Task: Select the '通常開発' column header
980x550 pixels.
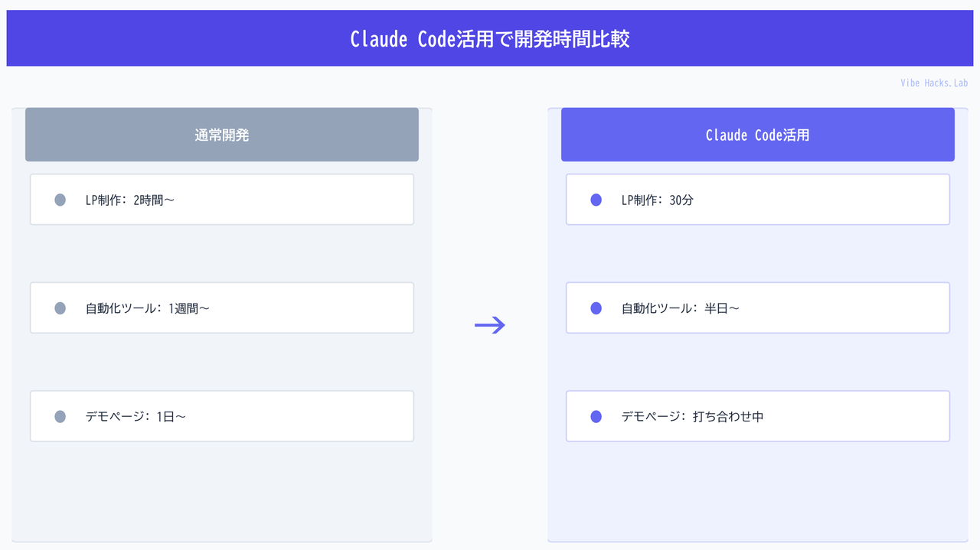Action: (x=222, y=135)
